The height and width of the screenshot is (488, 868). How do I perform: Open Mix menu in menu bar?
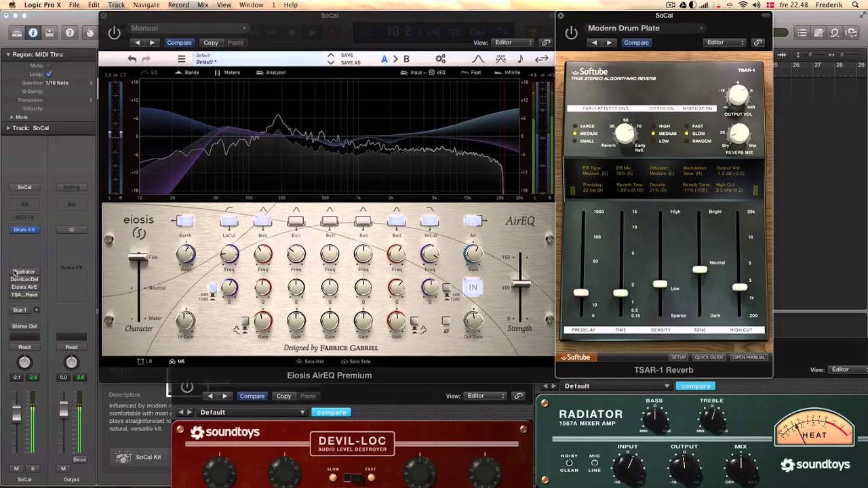pyautogui.click(x=203, y=5)
